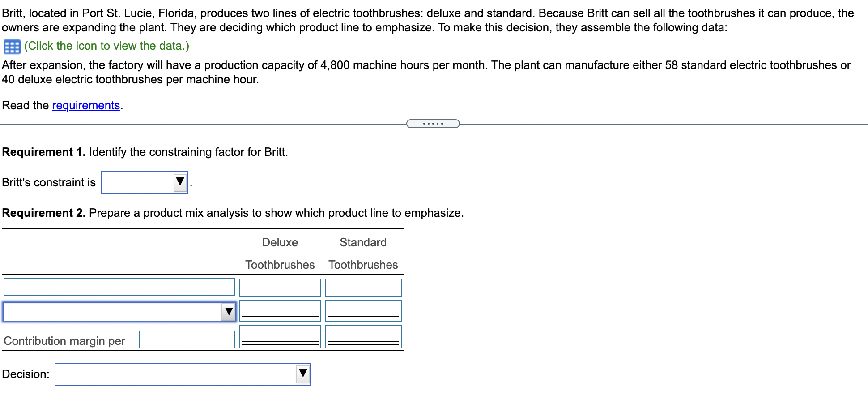Click the Standard contribution margin total box

pos(363,336)
